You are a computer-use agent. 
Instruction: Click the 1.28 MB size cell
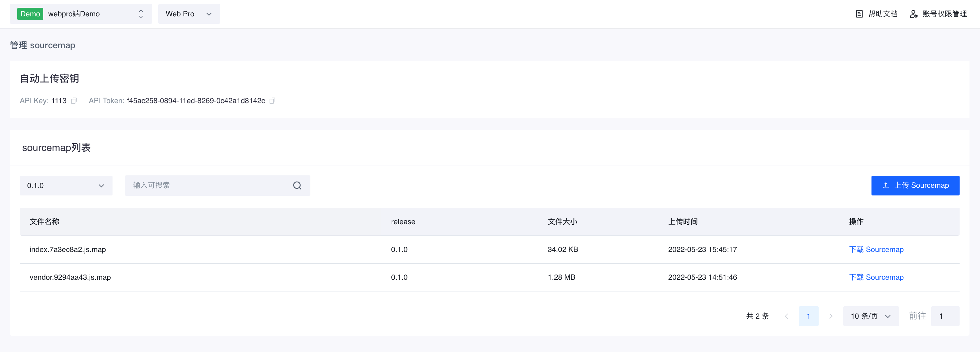click(561, 278)
